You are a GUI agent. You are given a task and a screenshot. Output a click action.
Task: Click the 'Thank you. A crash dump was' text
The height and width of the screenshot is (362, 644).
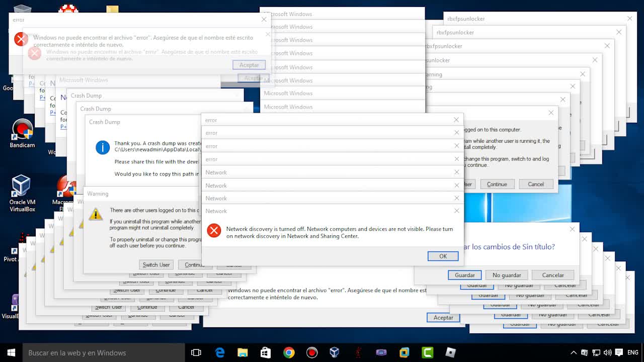158,143
